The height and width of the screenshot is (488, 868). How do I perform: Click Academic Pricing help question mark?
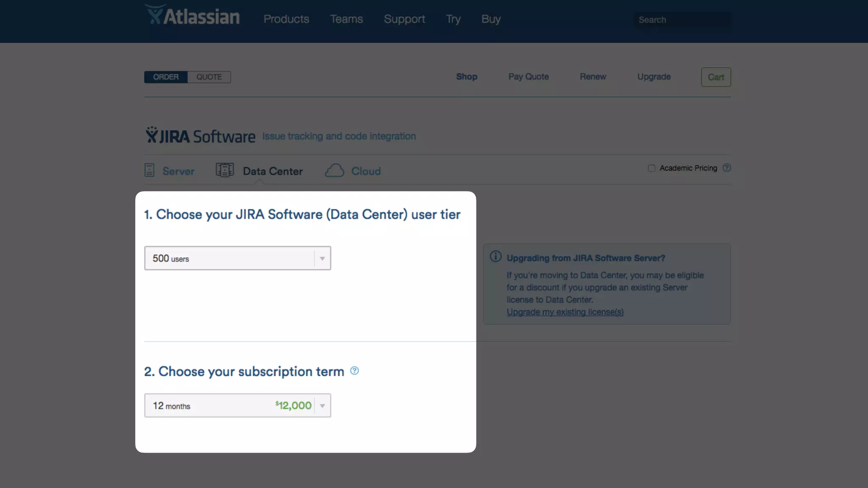726,168
